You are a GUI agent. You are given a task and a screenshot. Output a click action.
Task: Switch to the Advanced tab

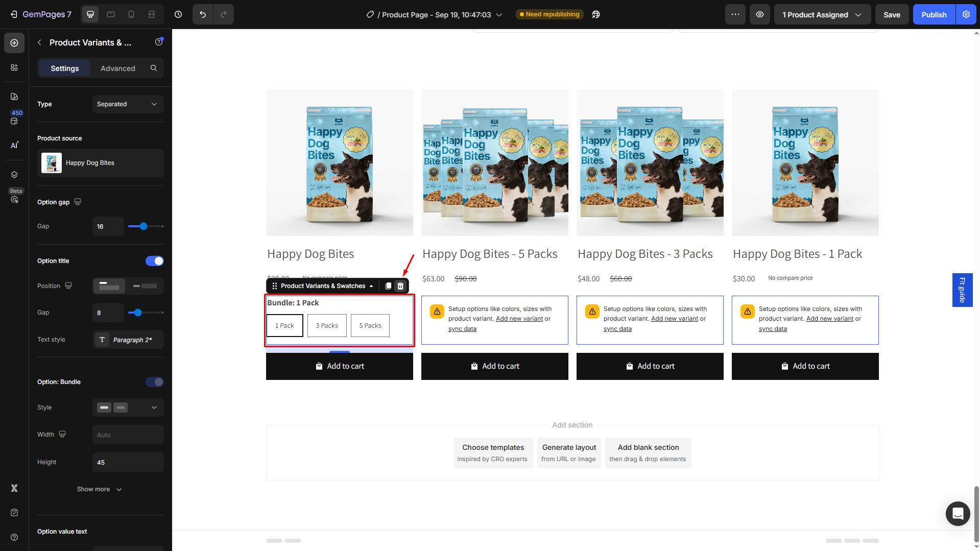pyautogui.click(x=118, y=68)
